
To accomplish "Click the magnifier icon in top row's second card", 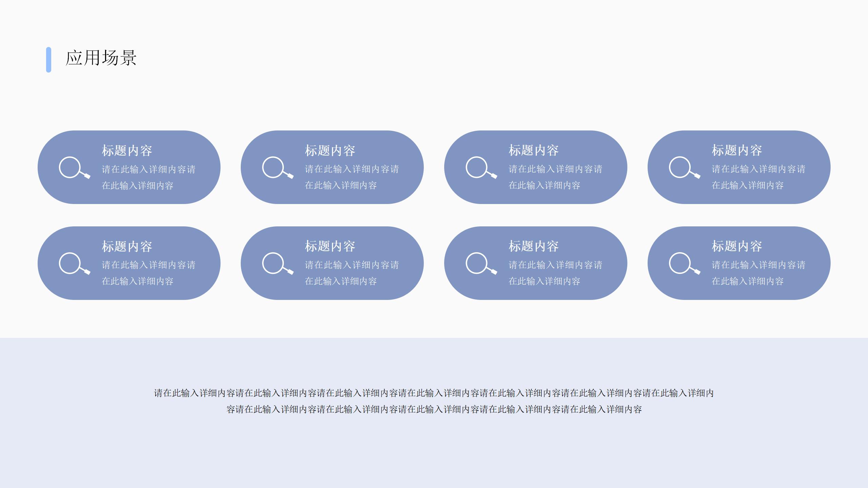I will click(278, 167).
